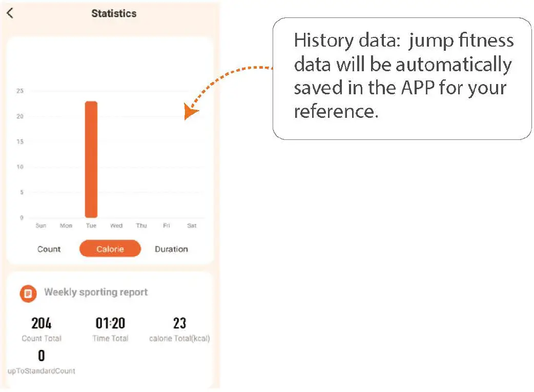Viewport: 534px width, 392px height.
Task: Click the History data callout text
Action: tap(403, 76)
